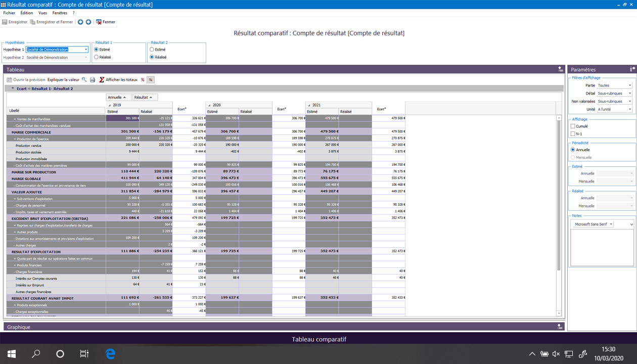Open Task View on the taskbar
This screenshot has height=364, width=637.
pos(84,354)
